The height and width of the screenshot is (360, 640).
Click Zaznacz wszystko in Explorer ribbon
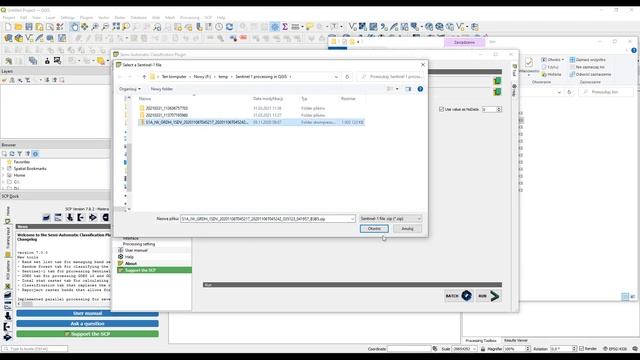[587, 60]
